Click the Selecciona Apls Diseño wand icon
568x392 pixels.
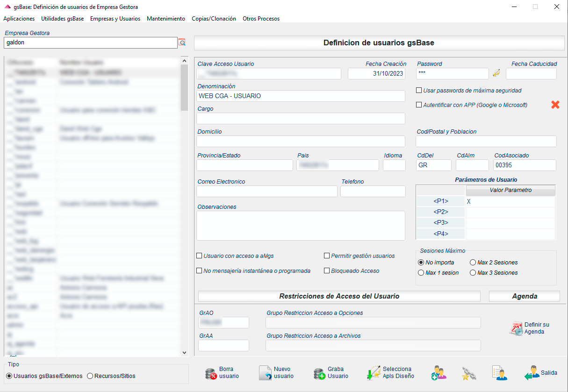click(x=373, y=372)
